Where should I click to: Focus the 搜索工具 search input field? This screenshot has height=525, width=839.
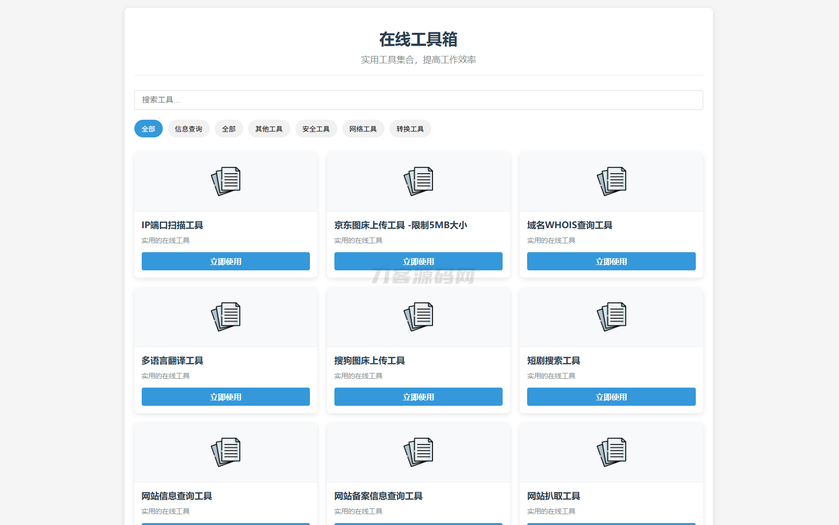[418, 100]
